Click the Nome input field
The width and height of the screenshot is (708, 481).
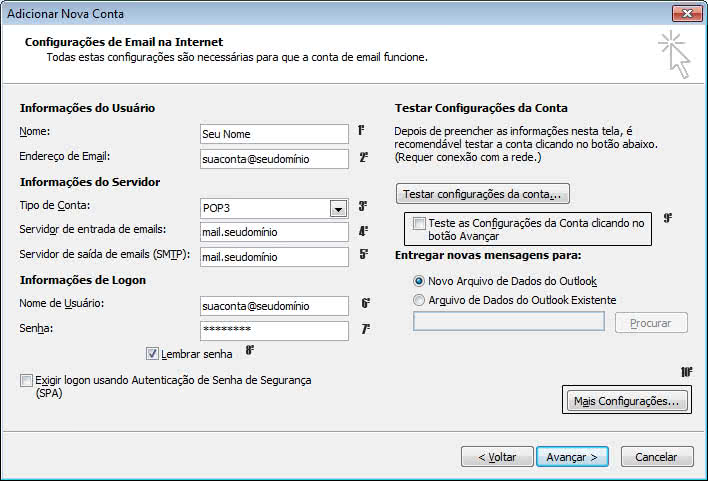(x=274, y=134)
